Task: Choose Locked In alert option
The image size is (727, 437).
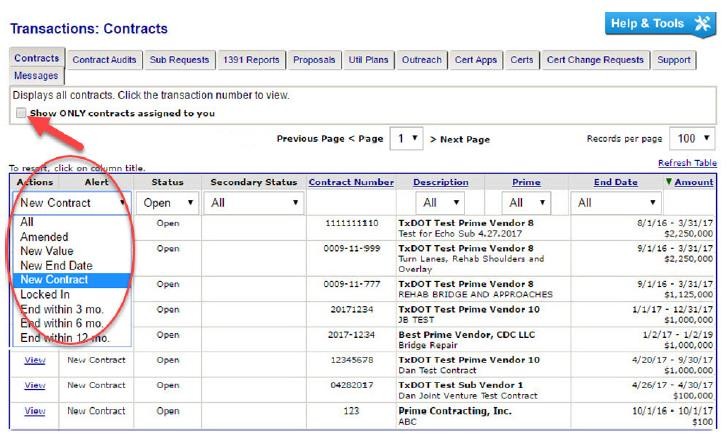Action: click(x=45, y=295)
